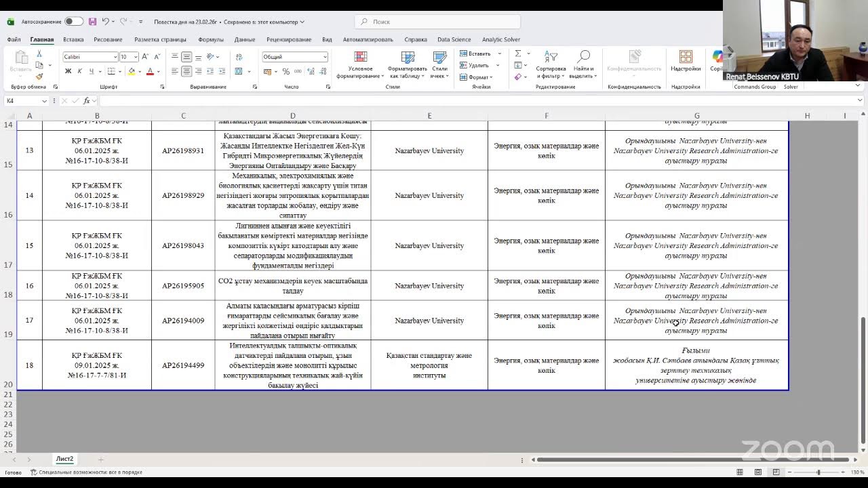Image resolution: width=868 pixels, height=488 pixels.
Task: Click the center horizontal align icon
Action: pyautogui.click(x=186, y=71)
